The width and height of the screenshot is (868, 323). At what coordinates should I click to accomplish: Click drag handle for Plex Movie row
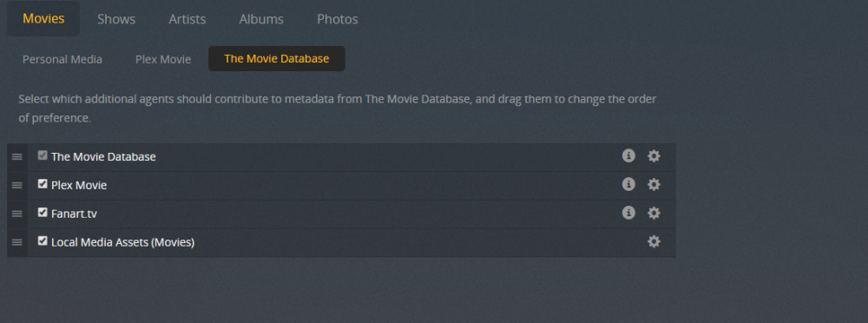coord(17,186)
